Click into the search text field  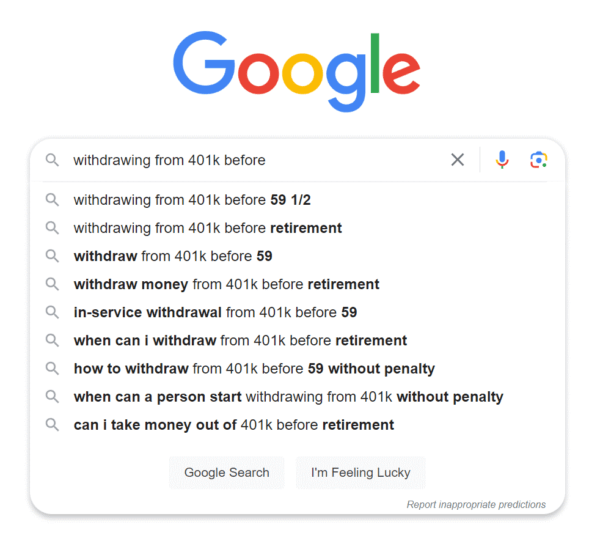250,160
